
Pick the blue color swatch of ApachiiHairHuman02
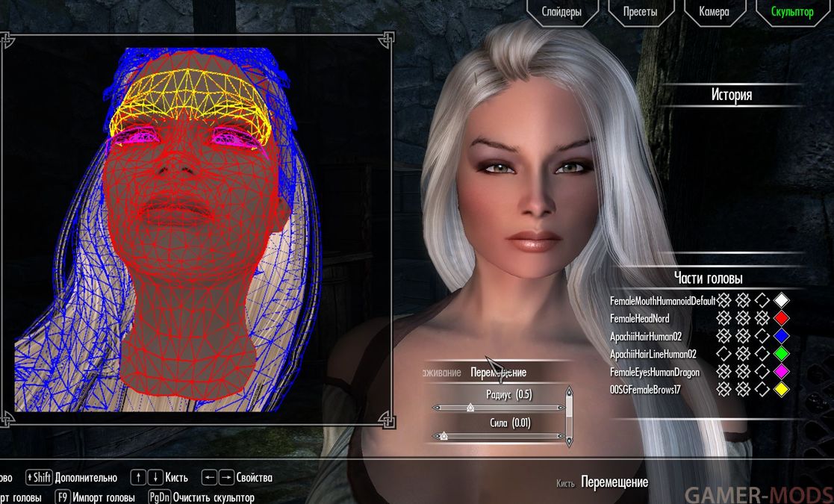pos(781,336)
